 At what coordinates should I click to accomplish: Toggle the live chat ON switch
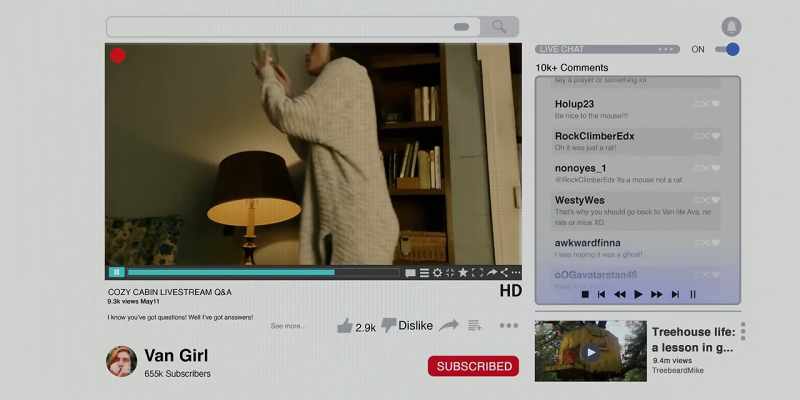click(727, 49)
